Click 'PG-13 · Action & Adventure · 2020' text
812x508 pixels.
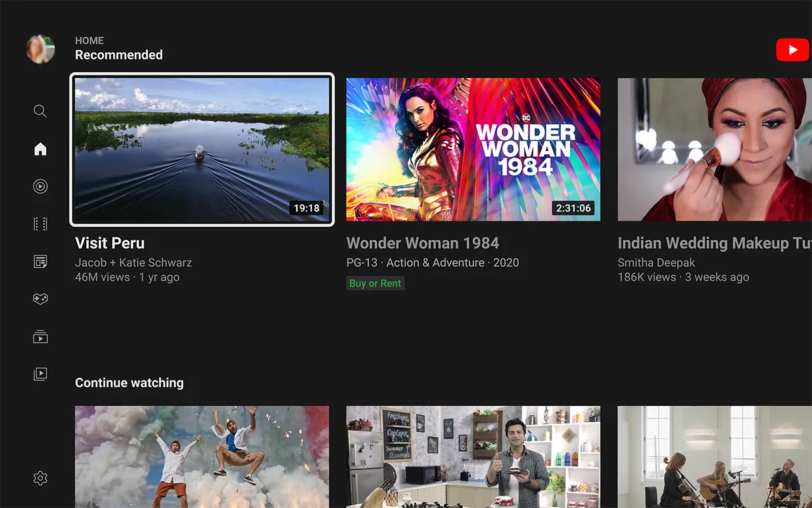[433, 262]
